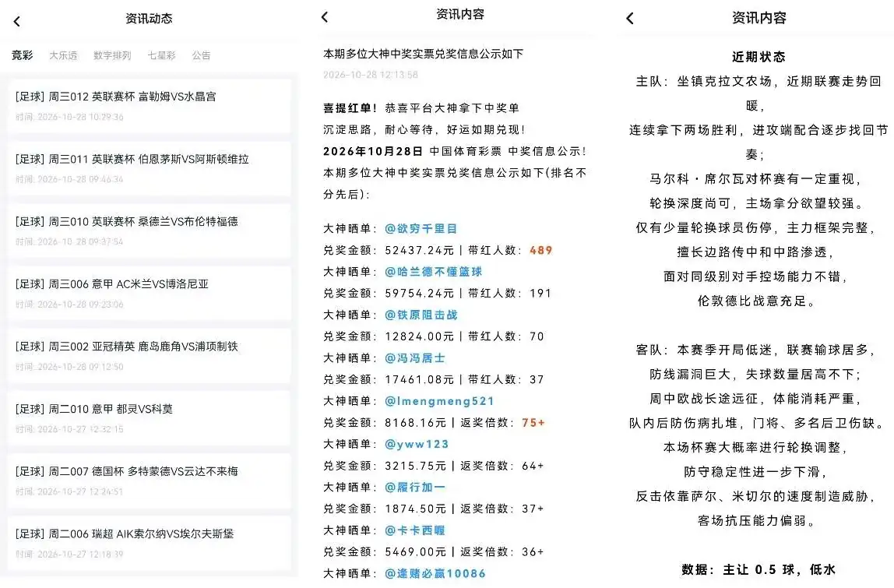
Task: Click timestamp 2026-10-28 12:13:58
Action: pos(371,75)
